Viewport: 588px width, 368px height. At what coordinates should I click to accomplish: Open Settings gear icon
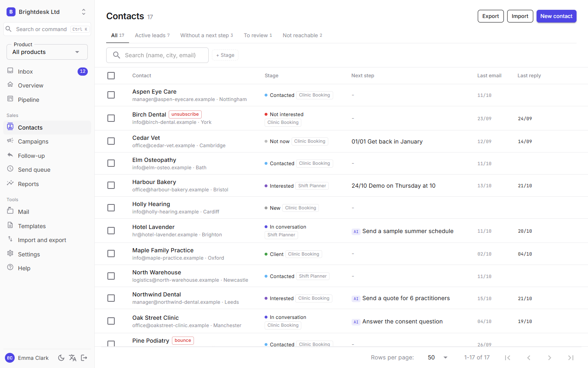pyautogui.click(x=10, y=254)
